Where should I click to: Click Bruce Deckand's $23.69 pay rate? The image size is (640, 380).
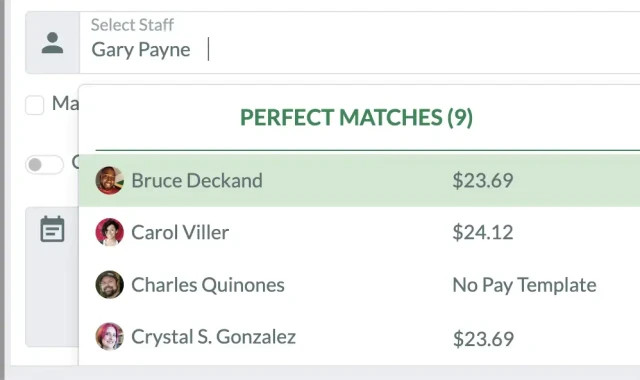pyautogui.click(x=483, y=180)
